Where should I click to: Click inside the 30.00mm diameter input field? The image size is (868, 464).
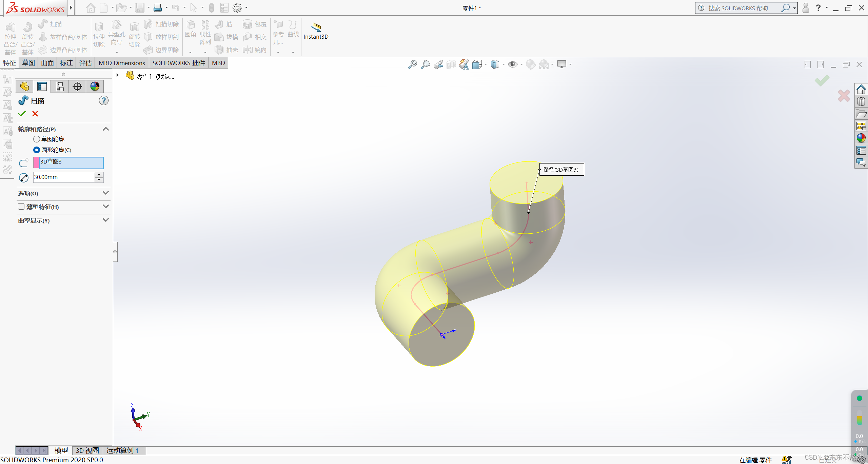coord(61,177)
